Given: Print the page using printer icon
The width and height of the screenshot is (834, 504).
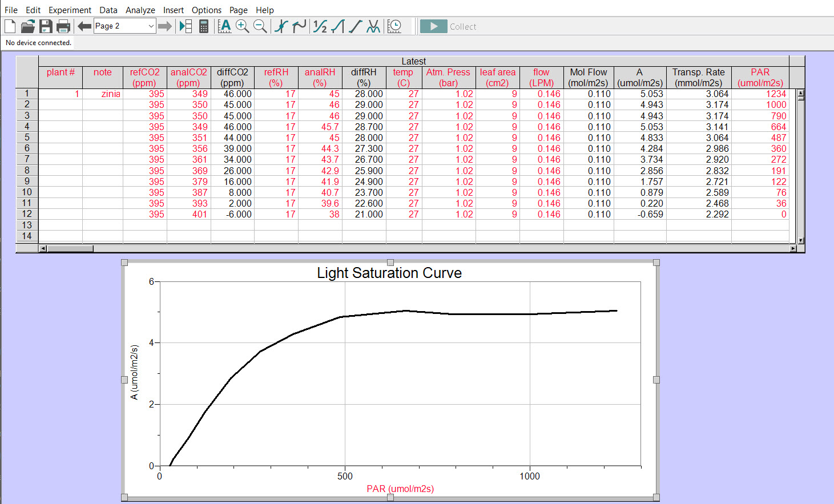Looking at the screenshot, I should coord(63,26).
